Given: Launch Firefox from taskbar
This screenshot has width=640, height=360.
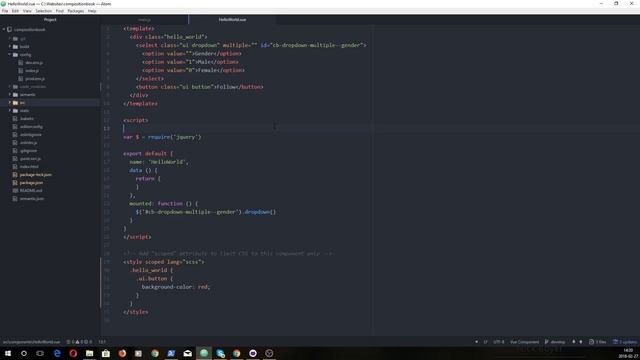Looking at the screenshot, I should pyautogui.click(x=122, y=353).
